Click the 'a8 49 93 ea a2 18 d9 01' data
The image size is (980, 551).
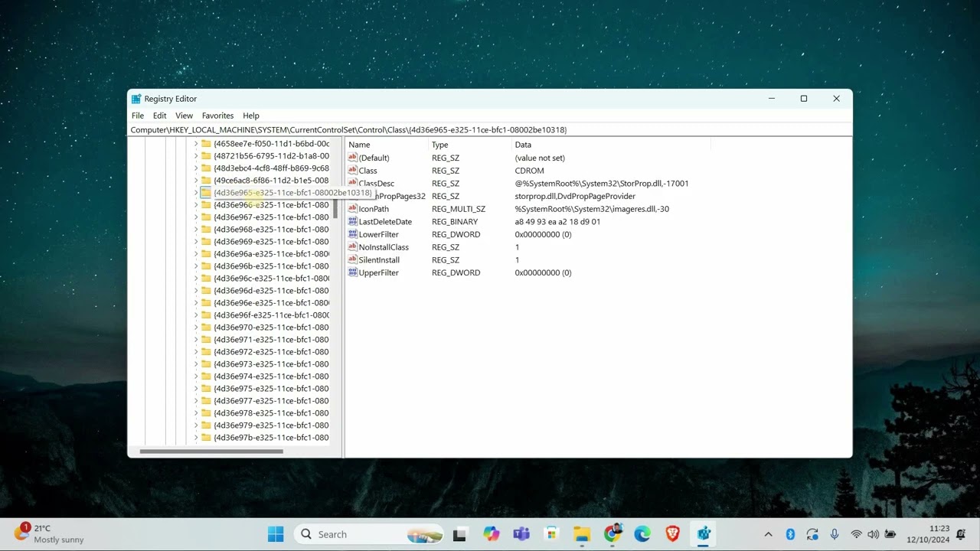tap(557, 222)
